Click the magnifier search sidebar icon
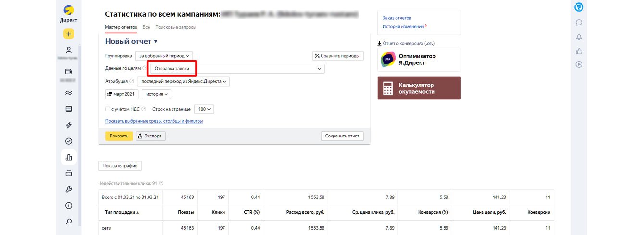Screen dimensions: 644x235 68,222
